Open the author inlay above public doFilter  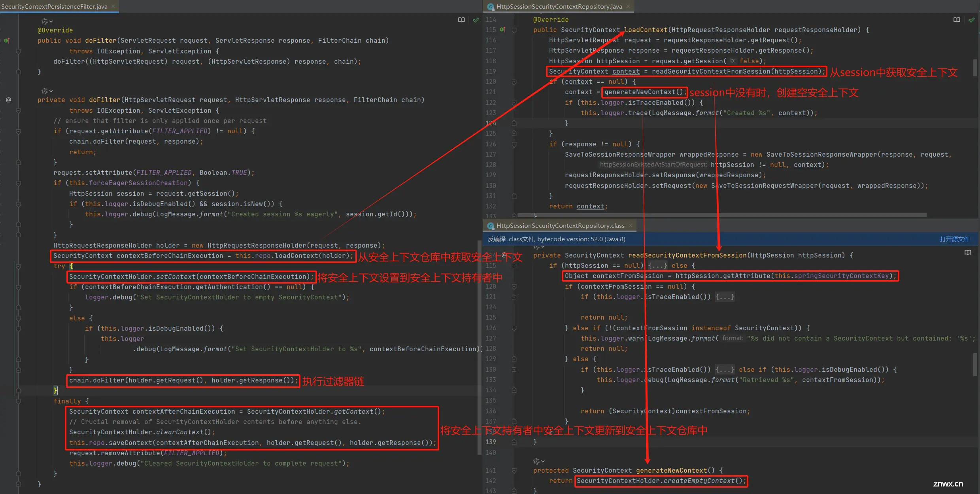click(47, 21)
